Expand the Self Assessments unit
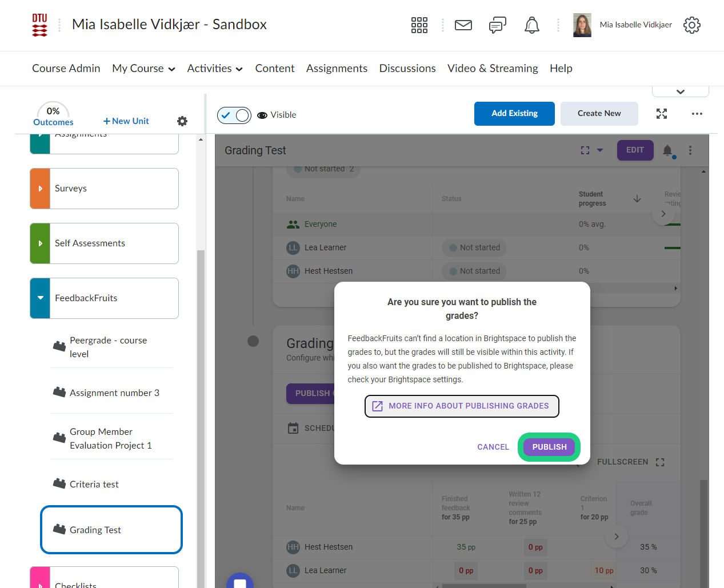724x588 pixels. click(x=40, y=243)
